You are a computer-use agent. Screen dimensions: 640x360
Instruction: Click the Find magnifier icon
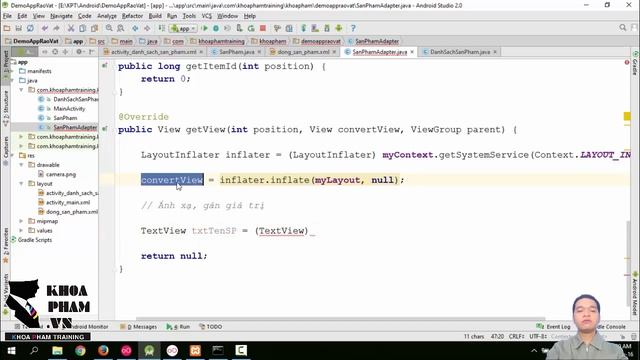(x=109, y=28)
